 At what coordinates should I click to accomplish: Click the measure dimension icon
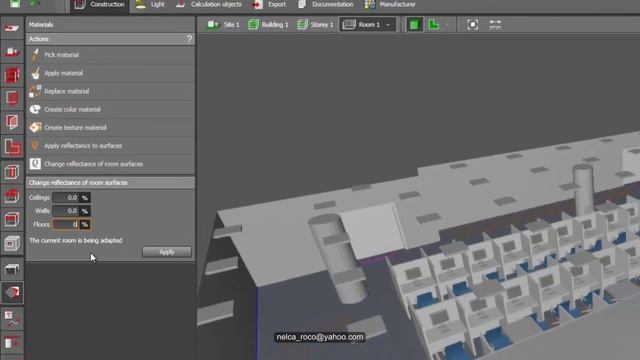(x=495, y=24)
